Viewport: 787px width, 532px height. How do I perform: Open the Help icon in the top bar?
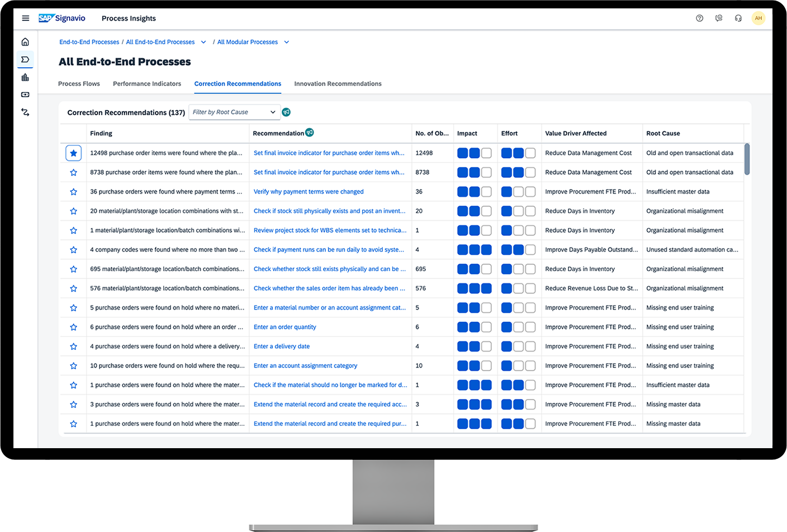700,18
